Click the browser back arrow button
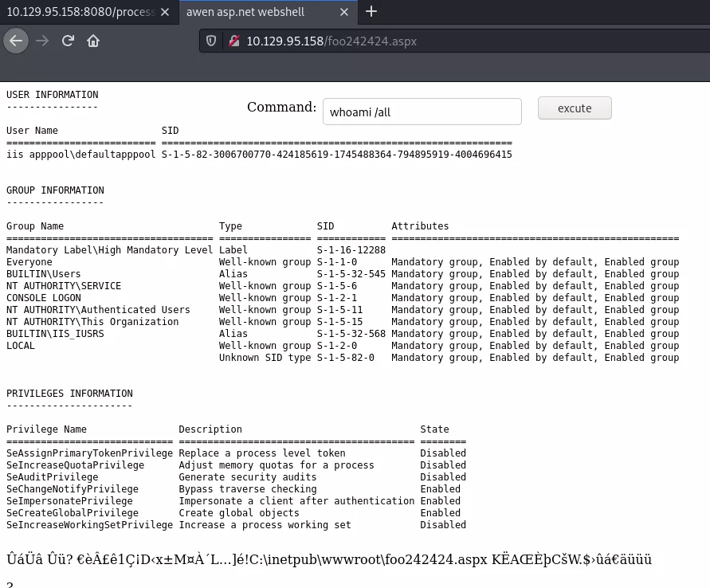Viewport: 710px width, 588px height. [x=16, y=41]
